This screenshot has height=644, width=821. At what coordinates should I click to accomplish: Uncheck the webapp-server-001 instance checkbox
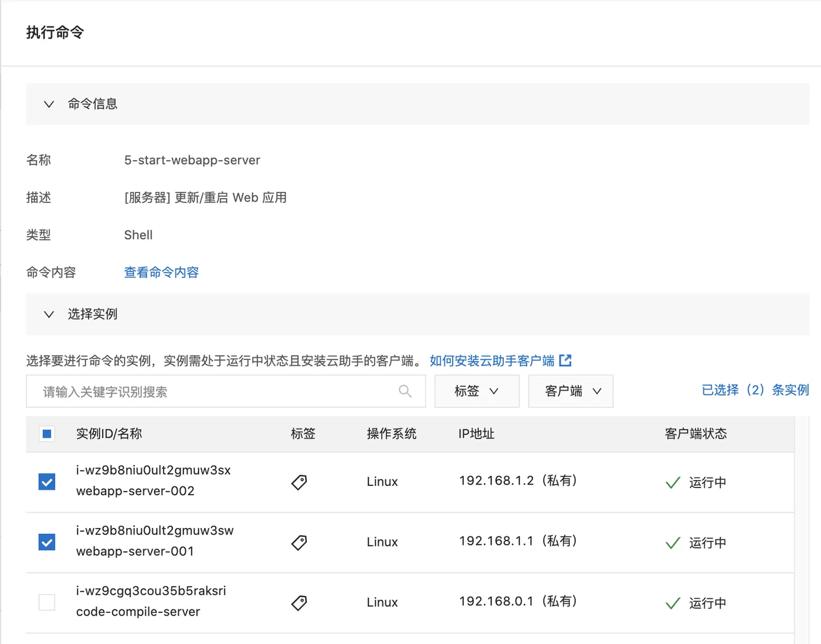click(47, 542)
